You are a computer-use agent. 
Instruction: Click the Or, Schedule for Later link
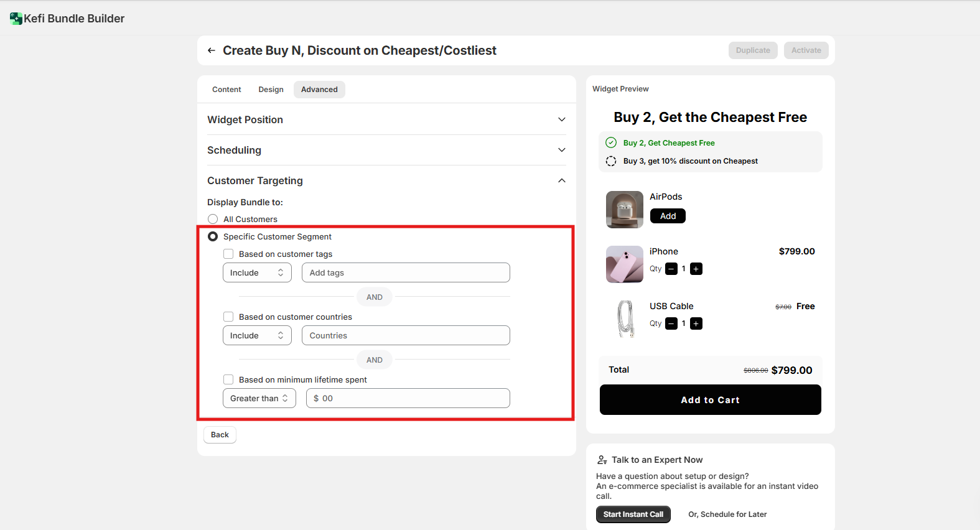point(727,514)
